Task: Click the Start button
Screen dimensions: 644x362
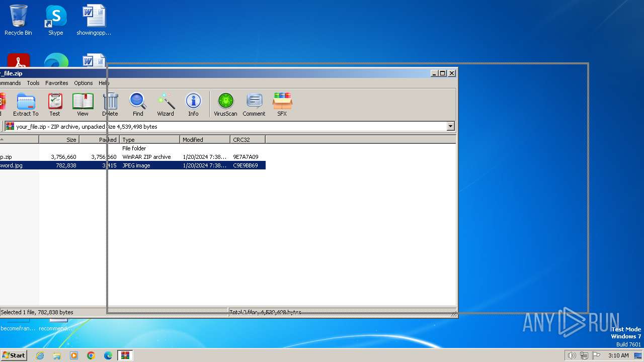Action: pyautogui.click(x=14, y=355)
